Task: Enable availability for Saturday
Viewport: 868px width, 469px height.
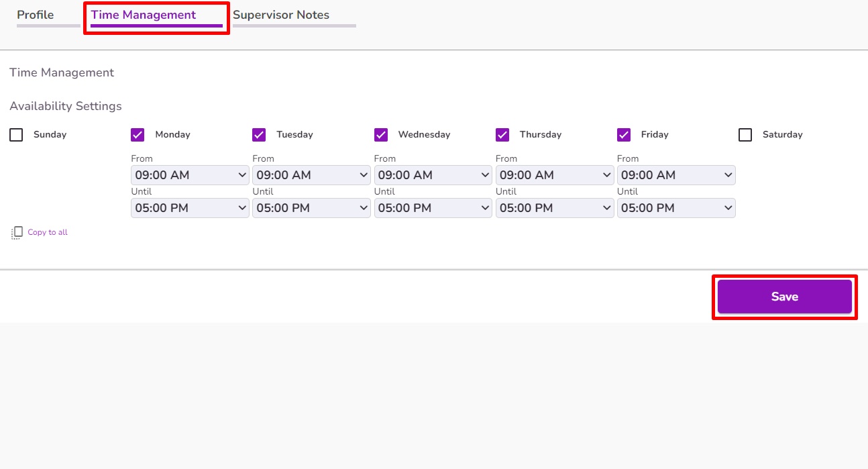Action: coord(745,134)
